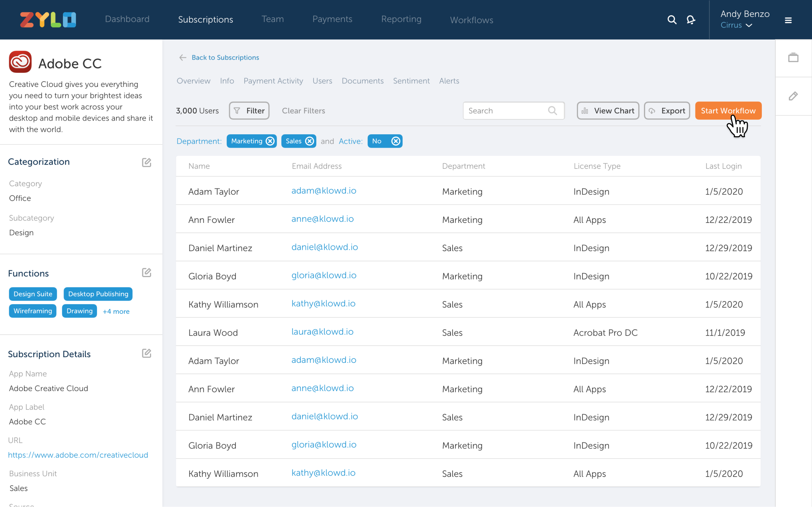Switch to the Sentiment tab
This screenshot has width=812, height=507.
tap(411, 81)
